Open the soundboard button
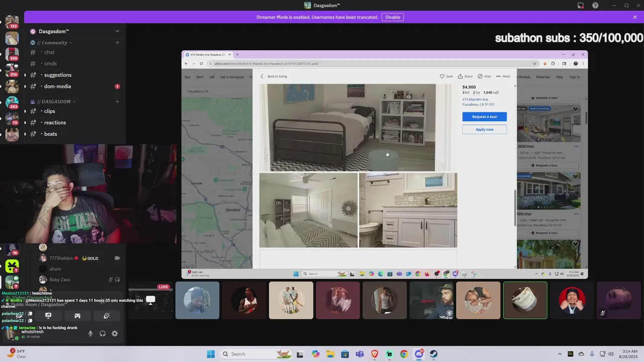This screenshot has height=362, width=644. tap(107, 316)
